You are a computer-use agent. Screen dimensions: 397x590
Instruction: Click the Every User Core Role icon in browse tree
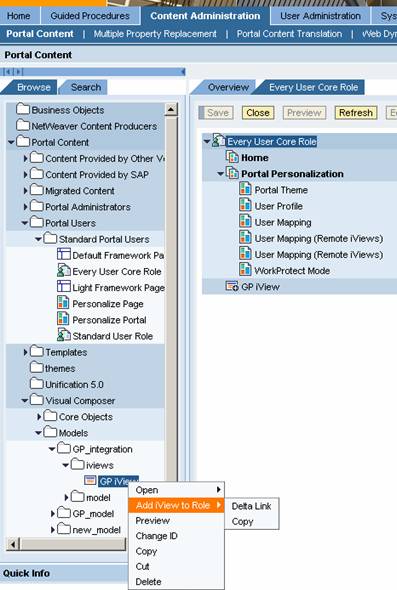tap(64, 271)
